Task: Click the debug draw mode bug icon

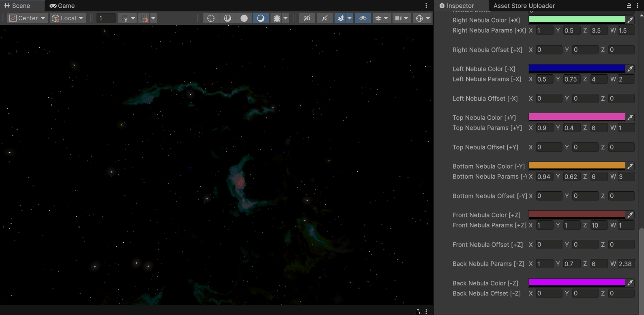Action: click(x=277, y=18)
